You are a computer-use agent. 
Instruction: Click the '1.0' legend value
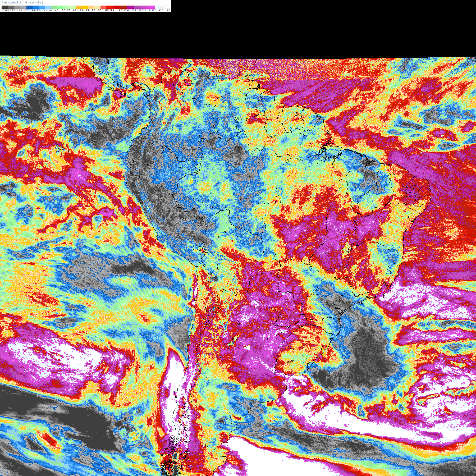coord(13,10)
